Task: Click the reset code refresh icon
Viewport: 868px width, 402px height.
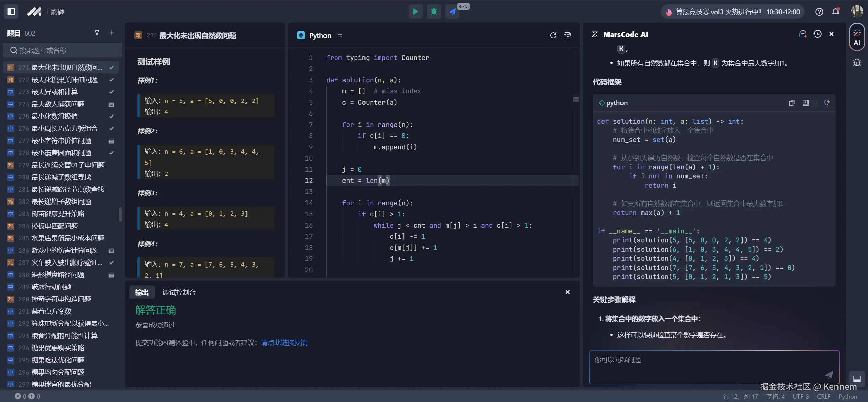Action: pos(553,35)
